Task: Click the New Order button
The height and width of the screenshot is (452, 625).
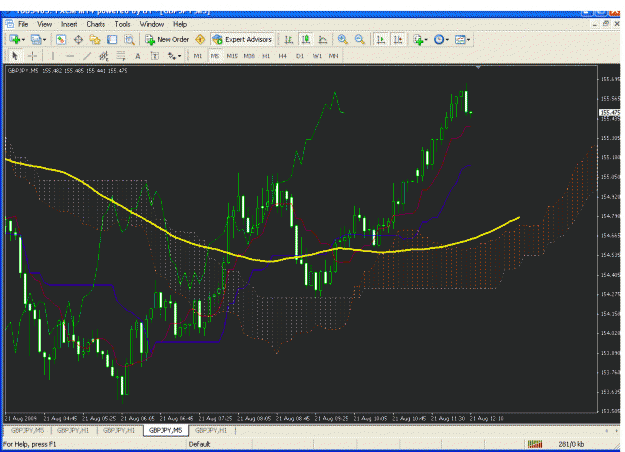Action: coord(167,39)
